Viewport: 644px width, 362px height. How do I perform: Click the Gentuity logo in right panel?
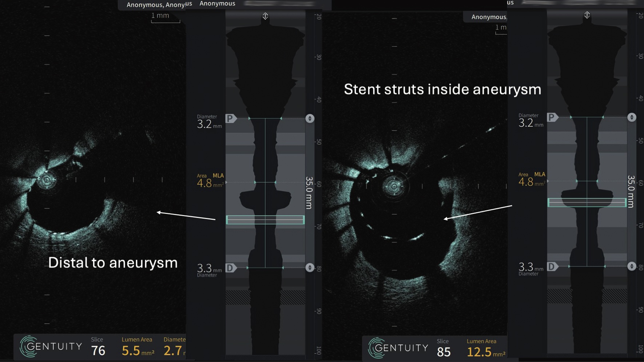[x=398, y=348]
